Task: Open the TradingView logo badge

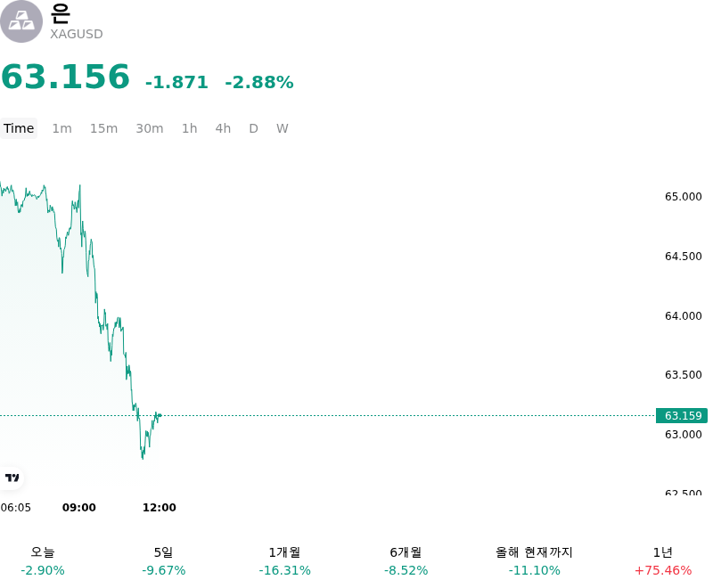Action: point(12,478)
